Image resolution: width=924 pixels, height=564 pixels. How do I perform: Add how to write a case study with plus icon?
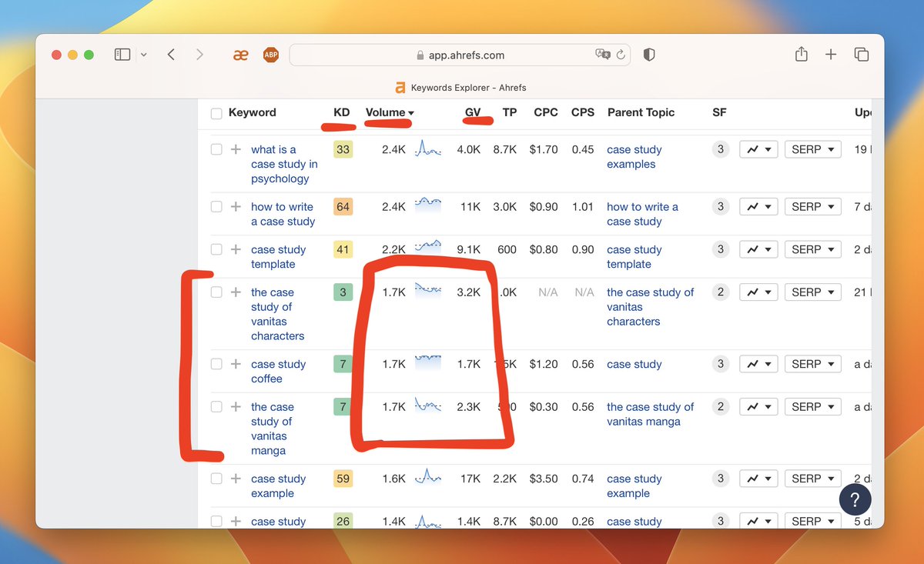tap(236, 206)
